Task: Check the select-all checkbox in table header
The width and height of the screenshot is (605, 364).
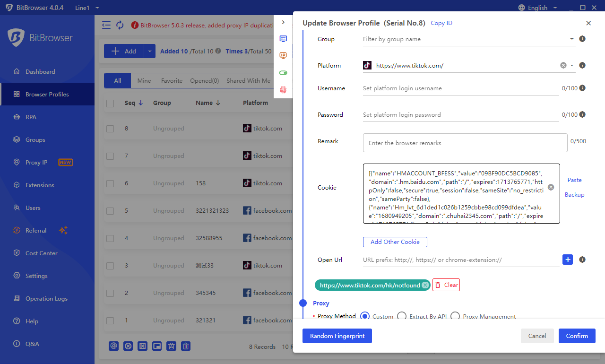Action: (x=110, y=103)
